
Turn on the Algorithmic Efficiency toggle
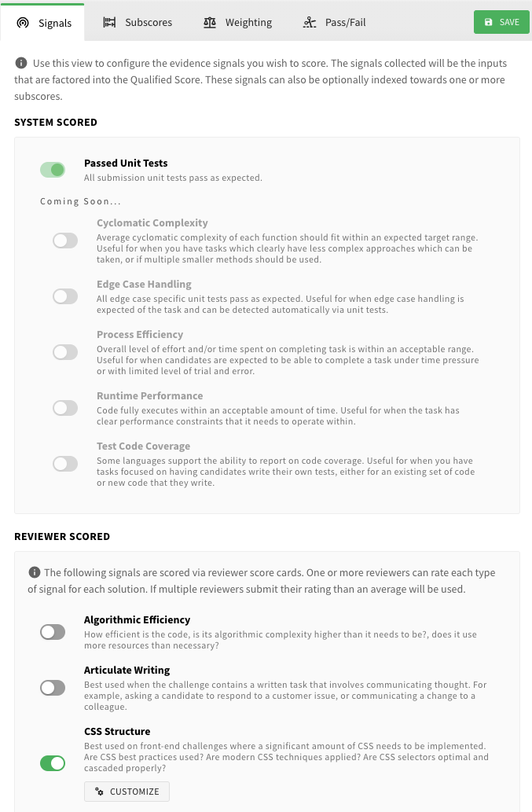53,631
